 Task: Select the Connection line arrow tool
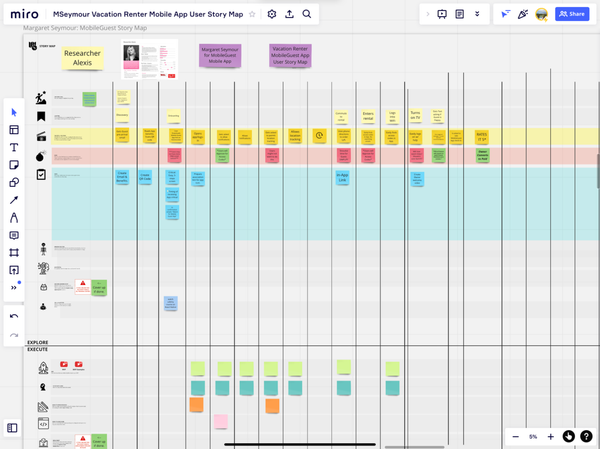14,200
